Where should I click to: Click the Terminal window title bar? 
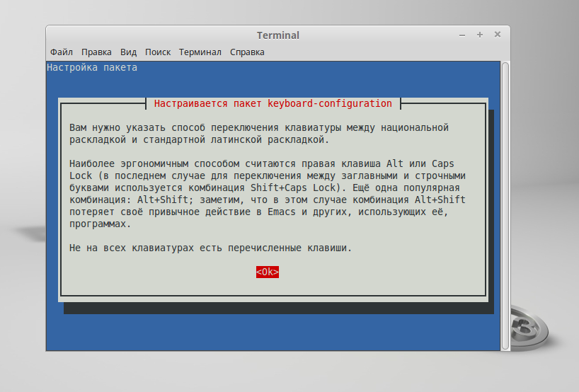pos(277,35)
